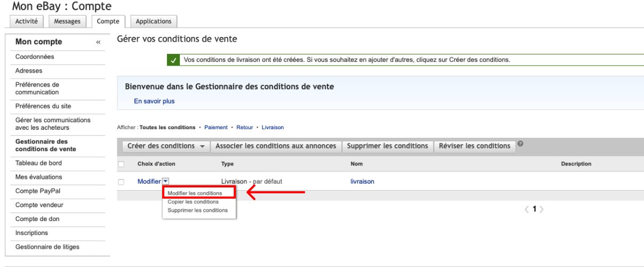The image size is (644, 267).
Task: Click the Nom column header
Action: 356,164
